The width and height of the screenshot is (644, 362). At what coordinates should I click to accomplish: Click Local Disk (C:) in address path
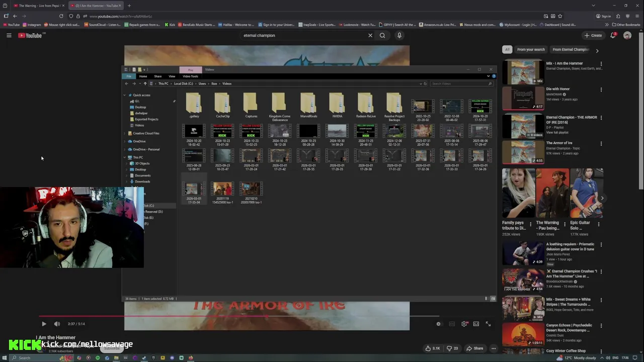click(x=183, y=83)
